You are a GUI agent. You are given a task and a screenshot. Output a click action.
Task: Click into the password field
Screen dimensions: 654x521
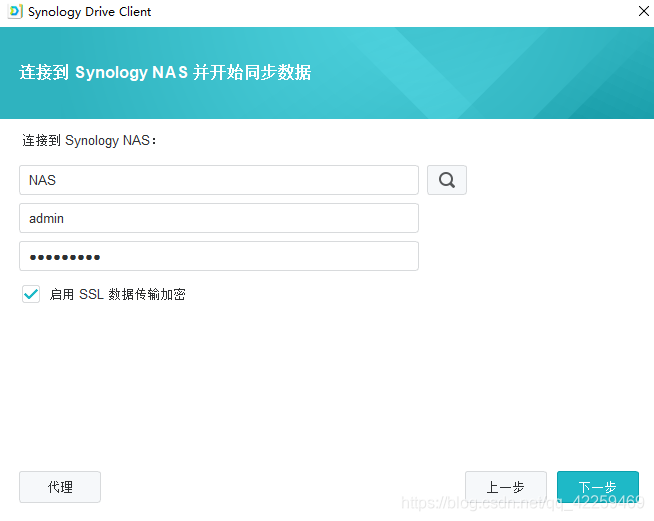(x=219, y=256)
